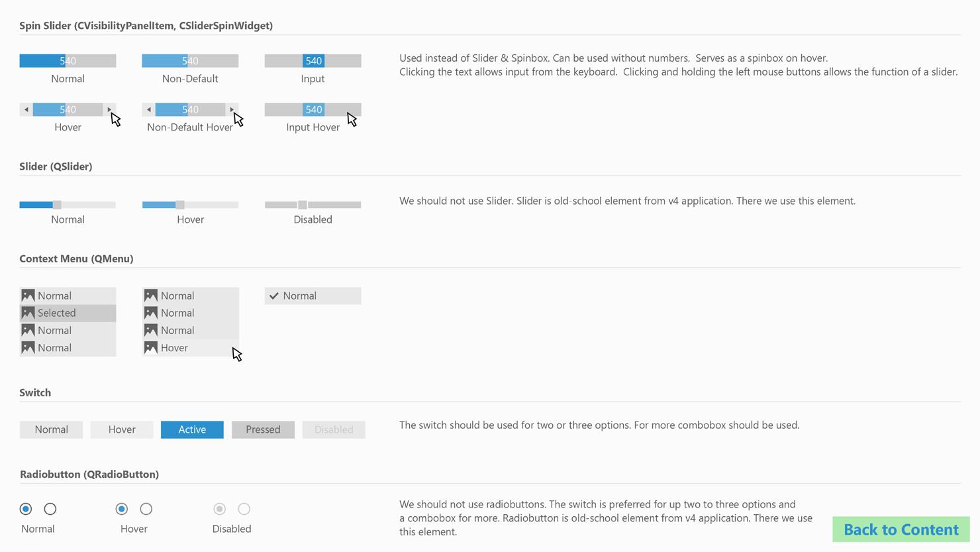This screenshot has height=552, width=980.
Task: Click the Normal switch button
Action: click(51, 429)
